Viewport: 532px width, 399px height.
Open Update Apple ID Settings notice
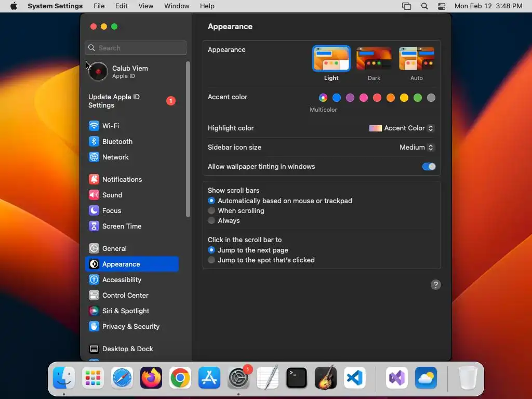[x=132, y=101]
